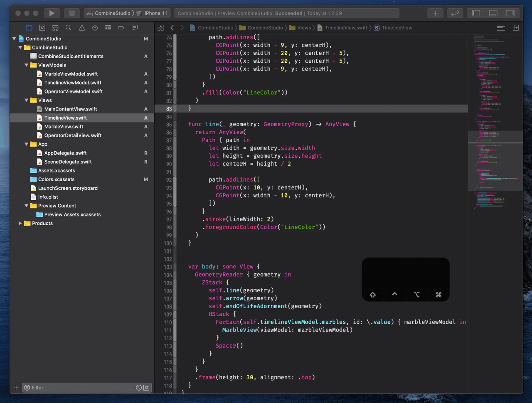Screen dimensions: 532x403
Task: Stop the running scheme
Action: pos(72,13)
